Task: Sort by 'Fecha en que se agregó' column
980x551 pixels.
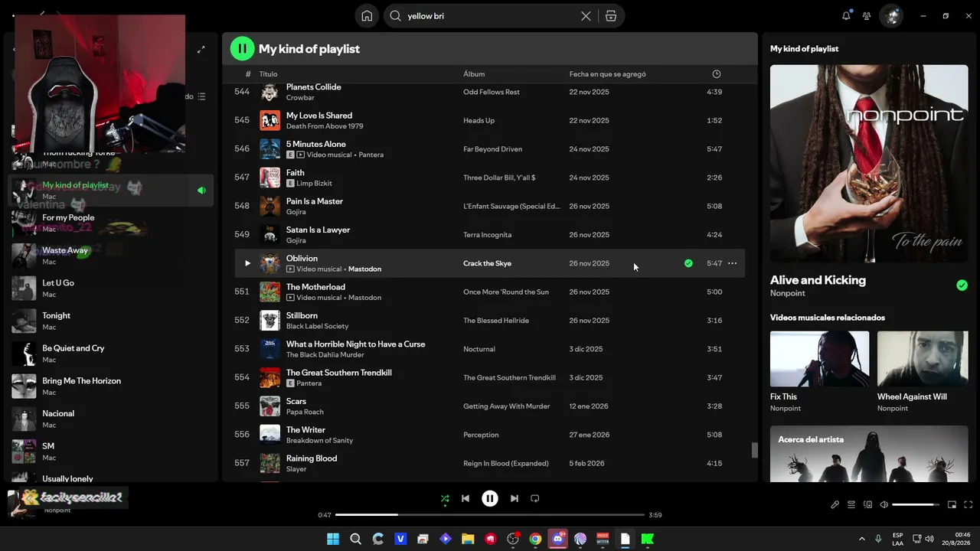Action: point(608,74)
